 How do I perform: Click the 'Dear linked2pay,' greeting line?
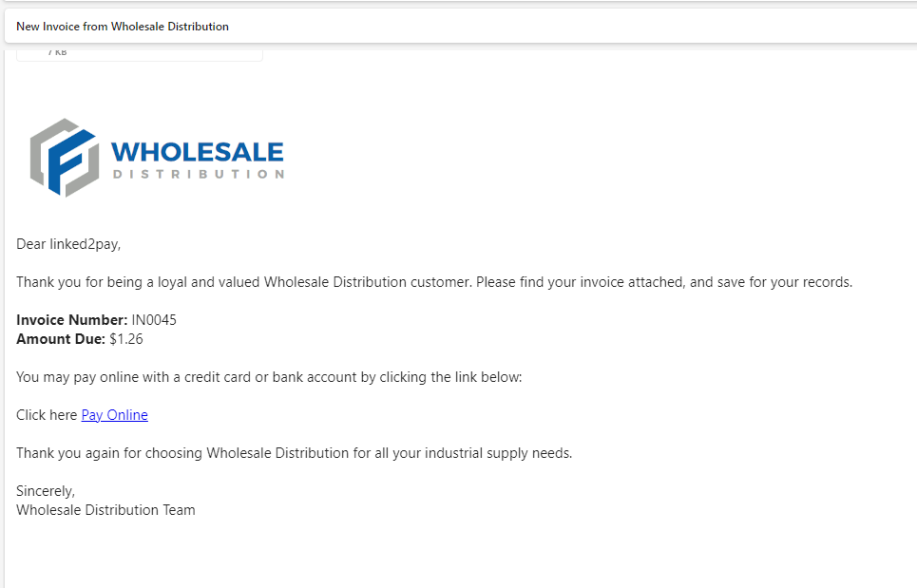(68, 244)
